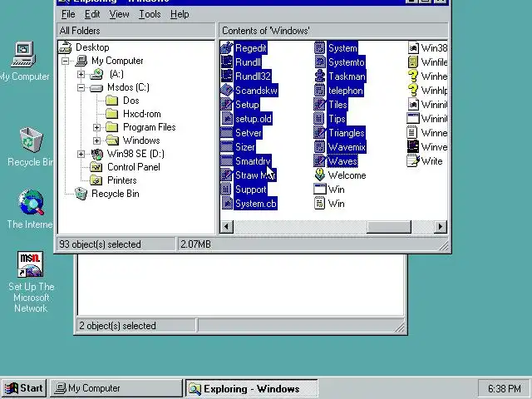Click Set Up The Microsoft Network icon
532x399 pixels.
coord(30,264)
